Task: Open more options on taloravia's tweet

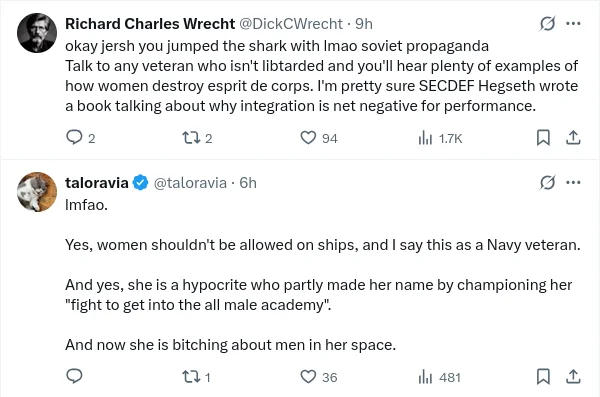Action: (x=573, y=183)
